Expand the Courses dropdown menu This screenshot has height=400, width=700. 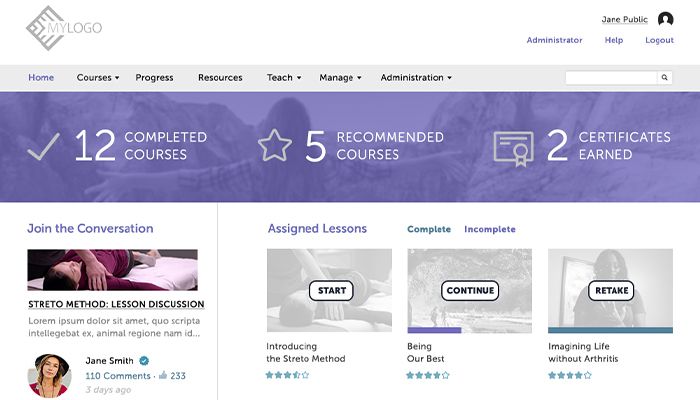click(98, 77)
